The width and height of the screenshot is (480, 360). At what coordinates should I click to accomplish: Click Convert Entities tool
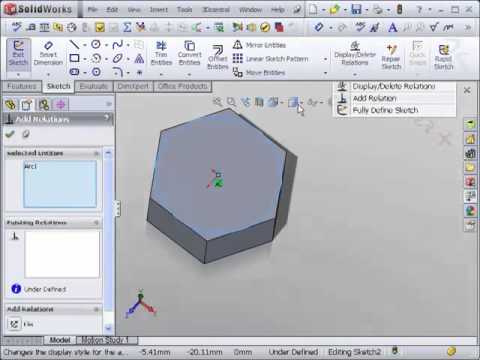tap(190, 53)
